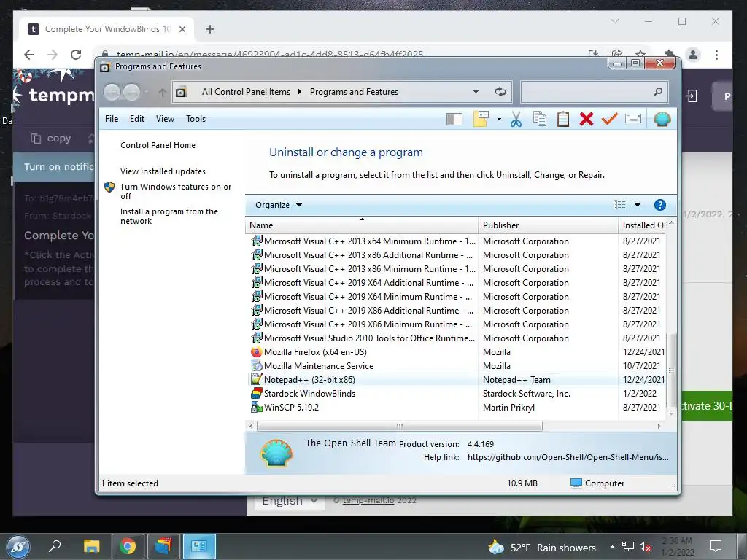Image resolution: width=747 pixels, height=560 pixels.
Task: Select Stardock WindowBlinds entry
Action: (x=457, y=394)
